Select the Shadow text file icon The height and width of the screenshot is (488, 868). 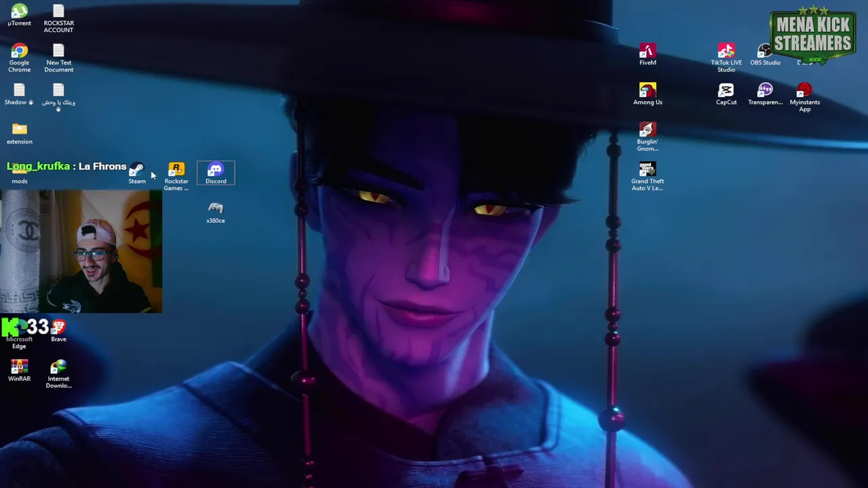point(19,94)
